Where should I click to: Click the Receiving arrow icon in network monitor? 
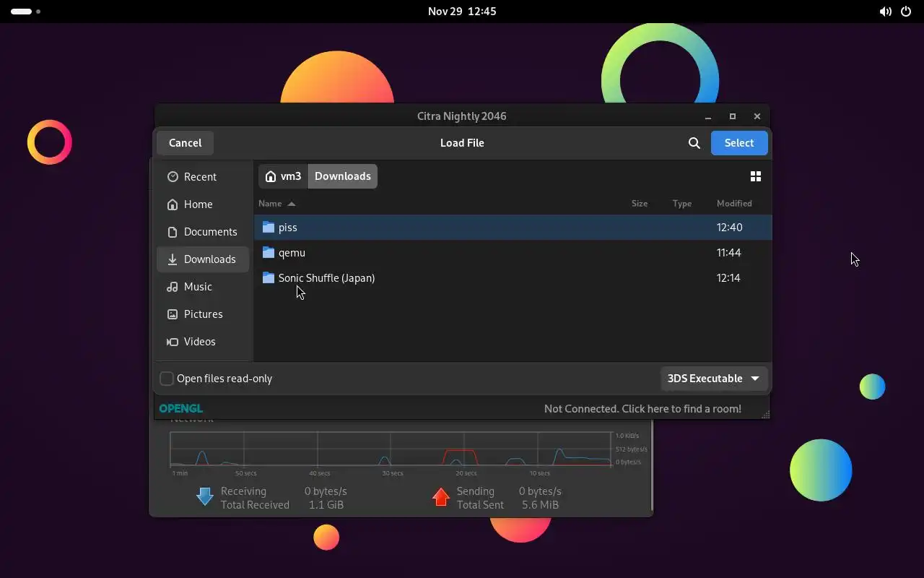205,496
